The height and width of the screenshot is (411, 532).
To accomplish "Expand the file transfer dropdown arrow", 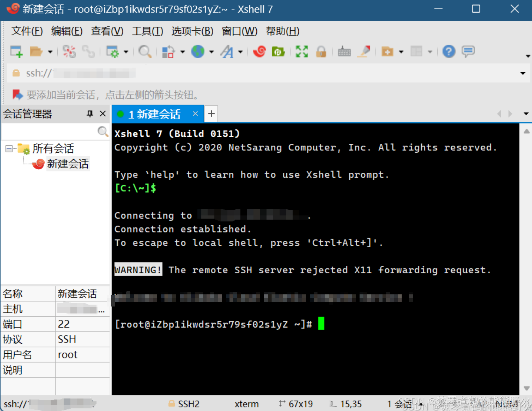I will (182, 52).
